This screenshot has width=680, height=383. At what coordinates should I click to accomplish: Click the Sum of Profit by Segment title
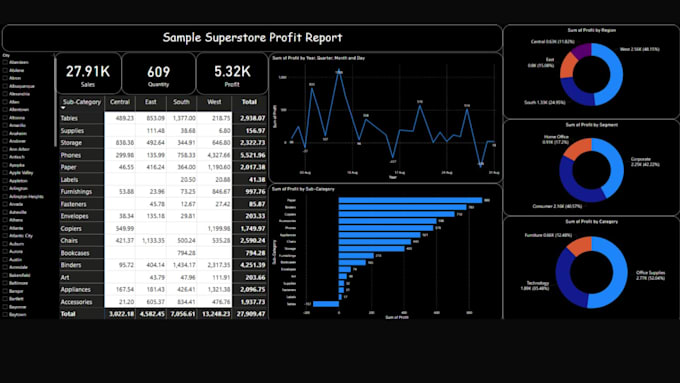tap(592, 125)
